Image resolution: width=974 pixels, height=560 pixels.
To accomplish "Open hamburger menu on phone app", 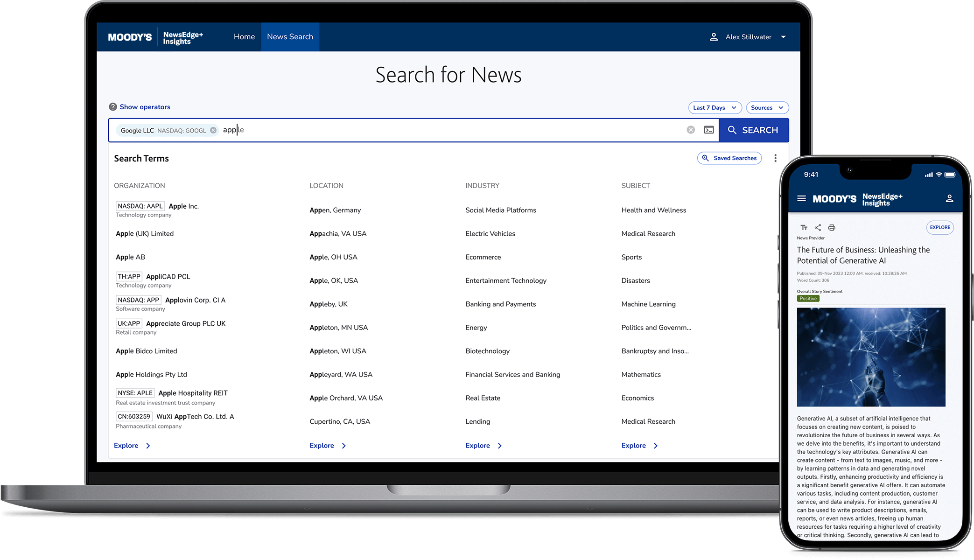I will pyautogui.click(x=801, y=198).
